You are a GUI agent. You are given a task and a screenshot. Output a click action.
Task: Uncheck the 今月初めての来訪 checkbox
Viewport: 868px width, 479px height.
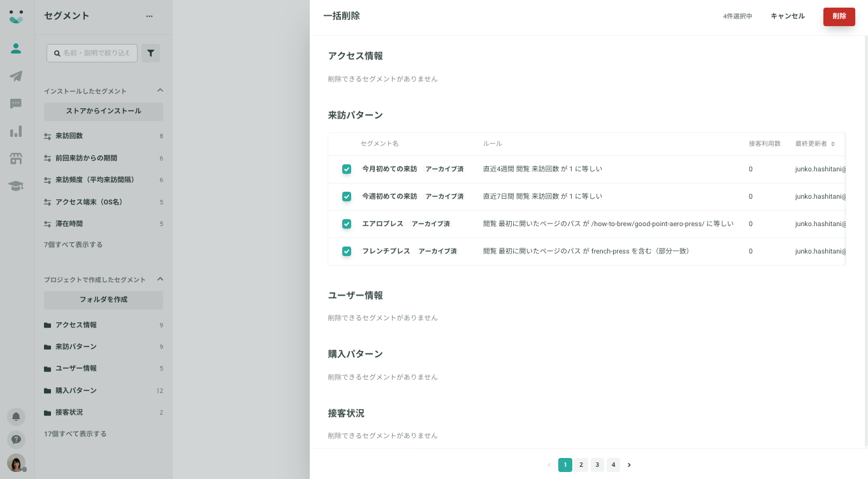(x=347, y=169)
